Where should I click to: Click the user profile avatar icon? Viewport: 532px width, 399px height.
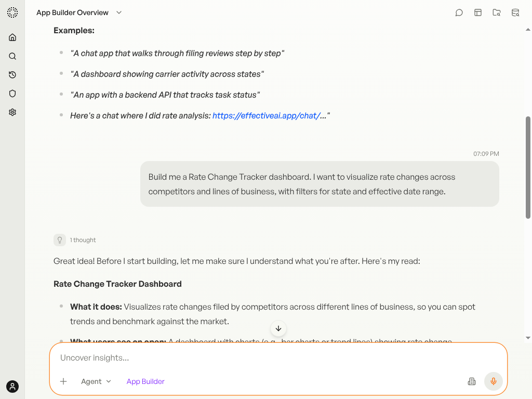point(12,387)
